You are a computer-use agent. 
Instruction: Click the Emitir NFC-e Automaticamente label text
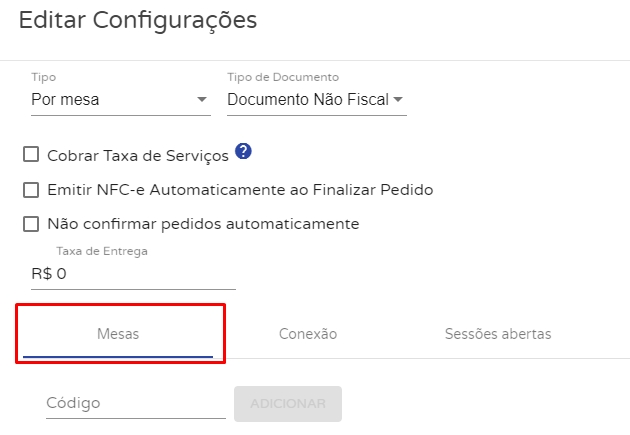pyautogui.click(x=240, y=189)
